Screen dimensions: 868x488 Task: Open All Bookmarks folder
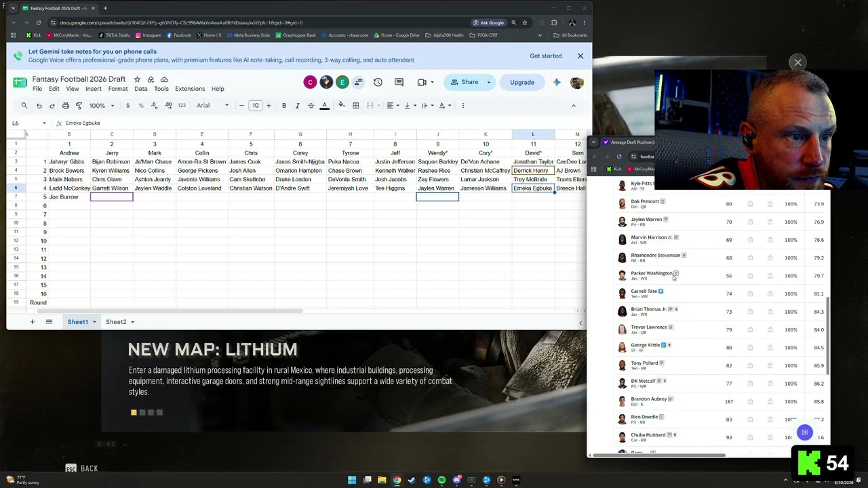(x=570, y=35)
